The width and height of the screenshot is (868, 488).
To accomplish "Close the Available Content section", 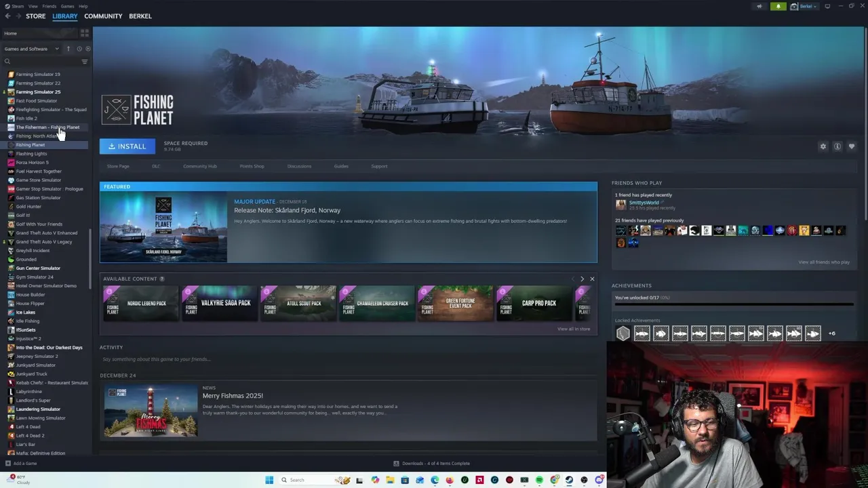I will point(592,279).
